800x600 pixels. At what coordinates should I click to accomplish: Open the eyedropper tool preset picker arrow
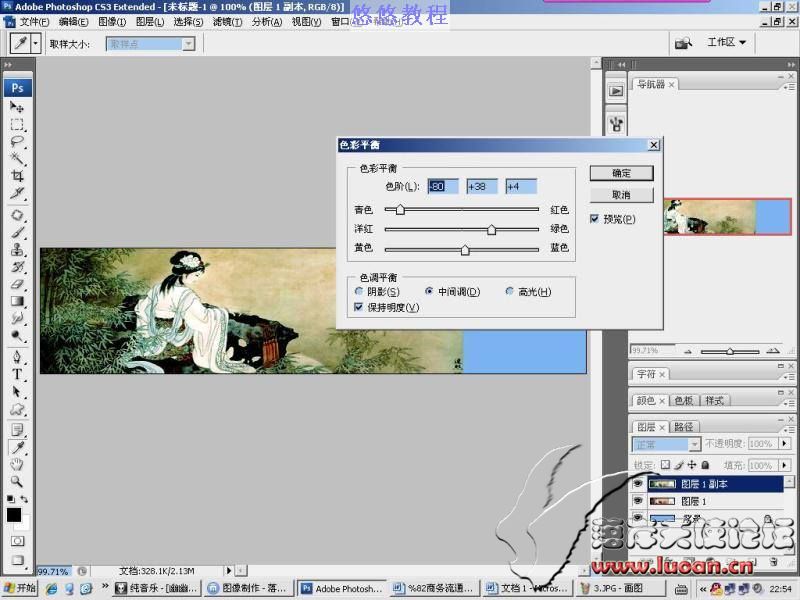[x=35, y=43]
